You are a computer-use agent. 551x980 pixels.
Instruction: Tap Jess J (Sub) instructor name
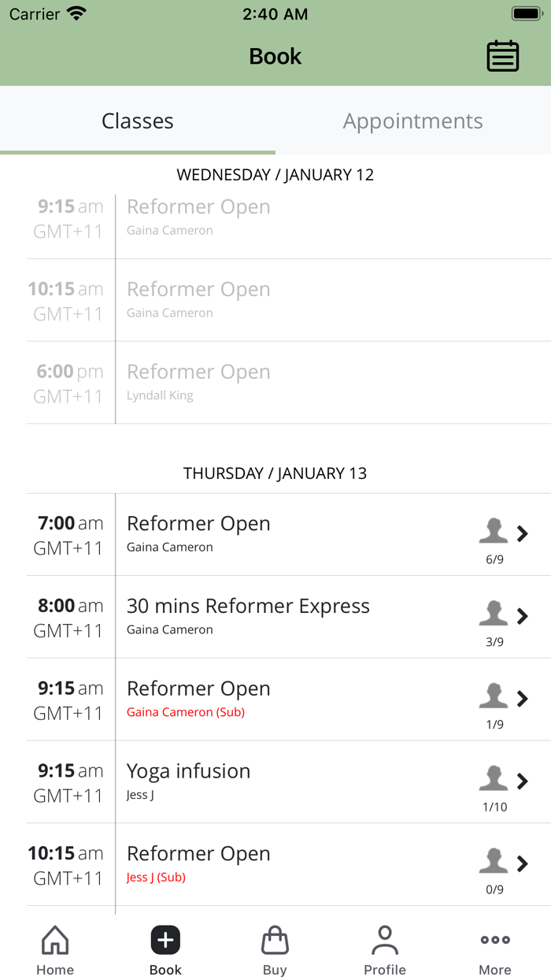[x=156, y=877]
